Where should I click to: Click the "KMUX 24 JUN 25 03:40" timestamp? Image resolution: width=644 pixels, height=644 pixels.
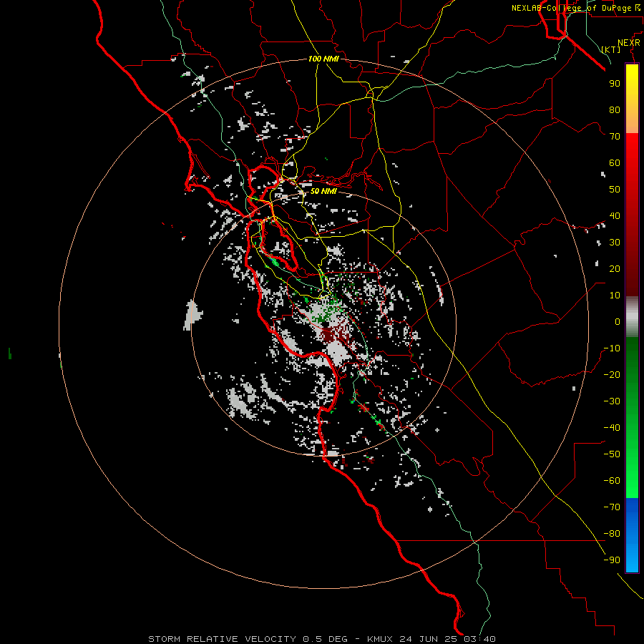tap(431, 639)
